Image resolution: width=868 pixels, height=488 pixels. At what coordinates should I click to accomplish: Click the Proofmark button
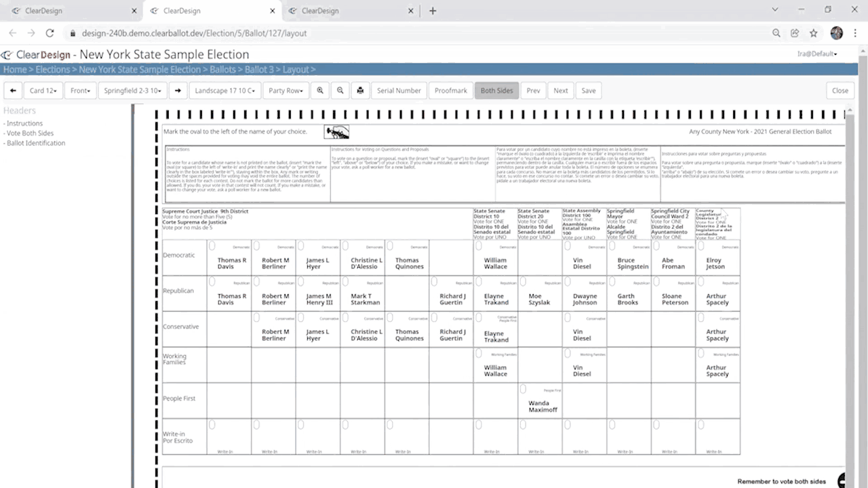pyautogui.click(x=451, y=91)
